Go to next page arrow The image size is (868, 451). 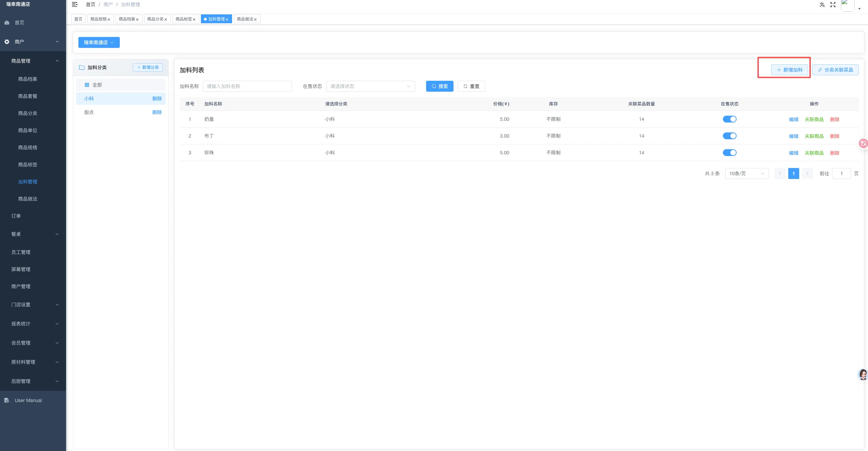[x=807, y=173]
